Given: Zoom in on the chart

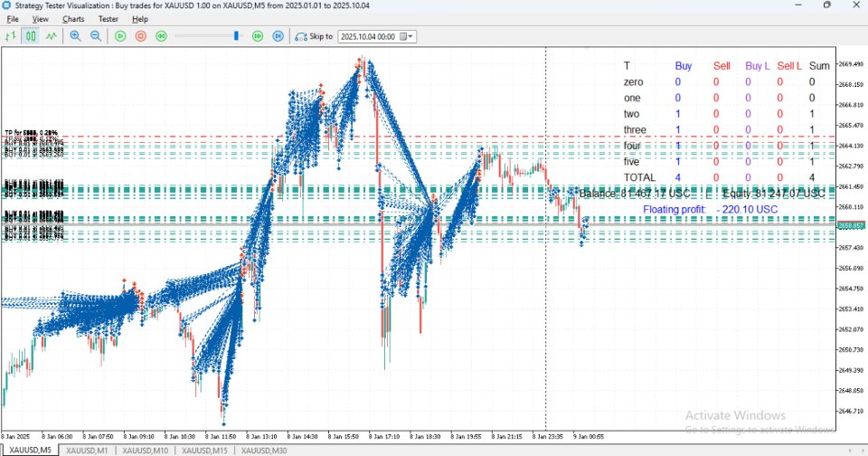Looking at the screenshot, I should coord(75,36).
